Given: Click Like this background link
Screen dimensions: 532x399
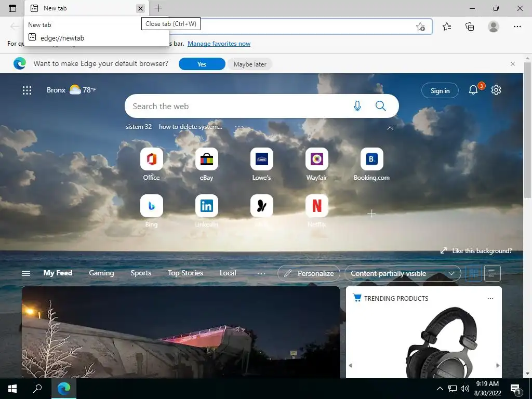Looking at the screenshot, I should pyautogui.click(x=476, y=251).
